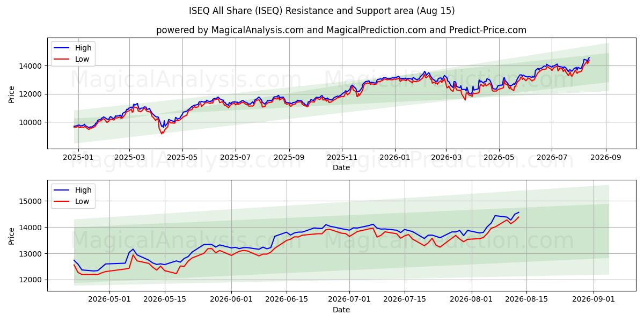Click the 2026-07-01 tick label
Image resolution: width=644 pixels, height=322 pixels.
point(349,299)
